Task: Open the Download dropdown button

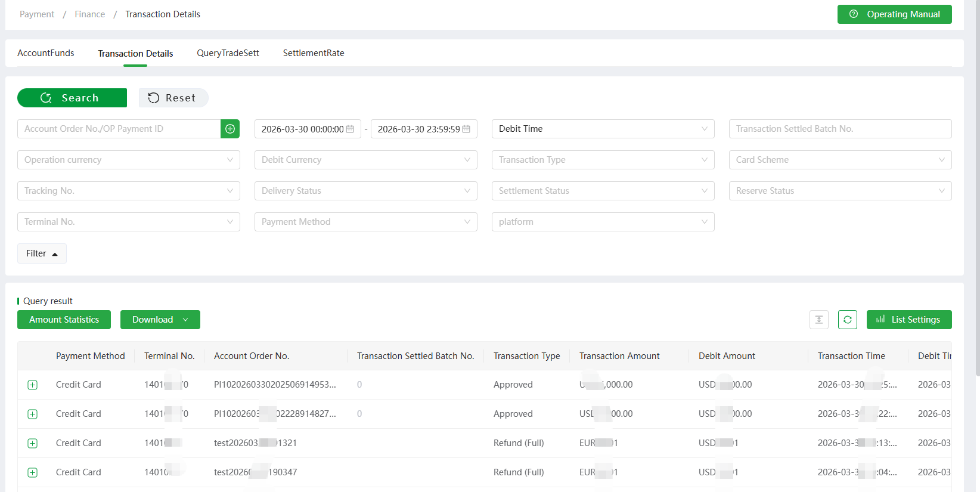Action: tap(160, 320)
